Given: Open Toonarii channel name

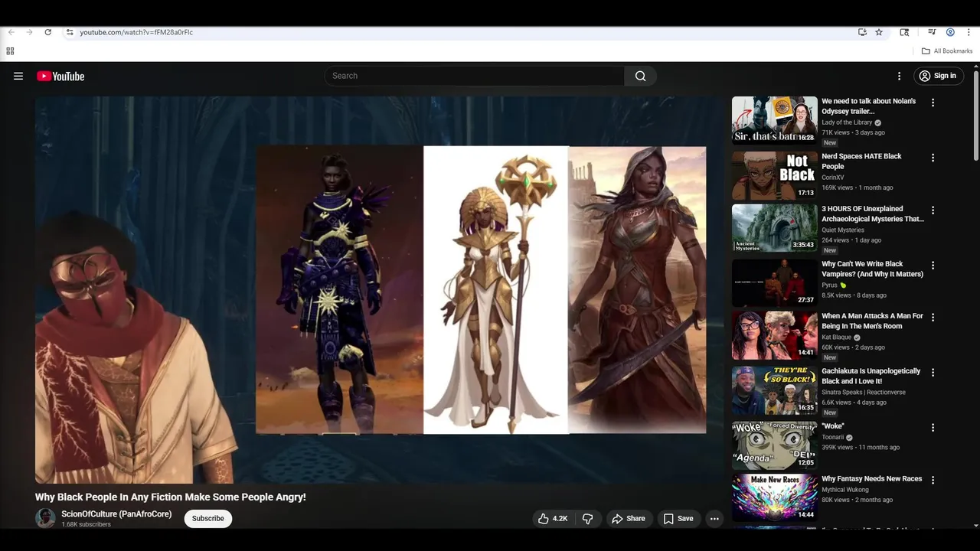Looking at the screenshot, I should (832, 437).
